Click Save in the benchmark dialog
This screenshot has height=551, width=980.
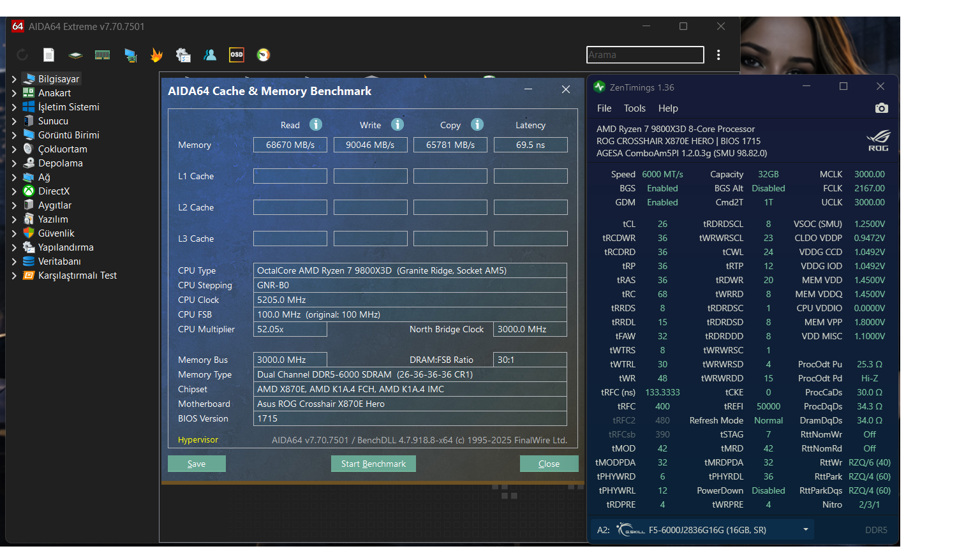(x=197, y=464)
